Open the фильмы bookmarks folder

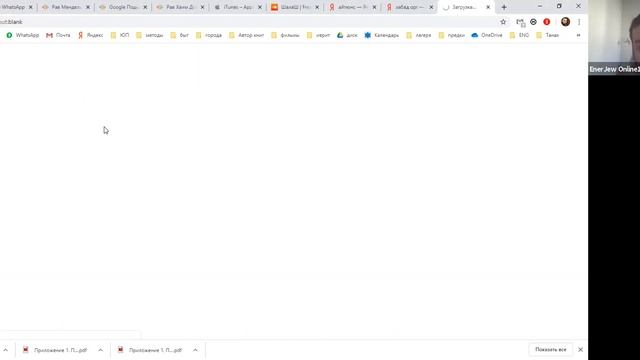[x=285, y=36]
